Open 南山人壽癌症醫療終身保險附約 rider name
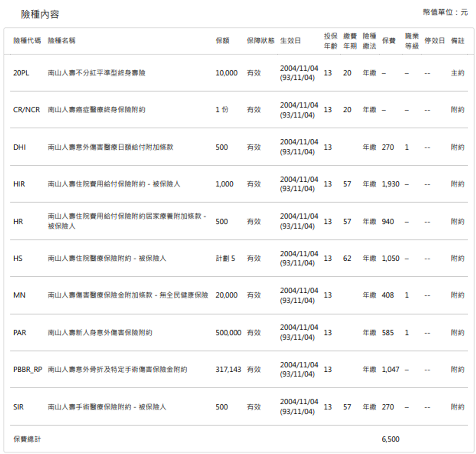 (96, 110)
